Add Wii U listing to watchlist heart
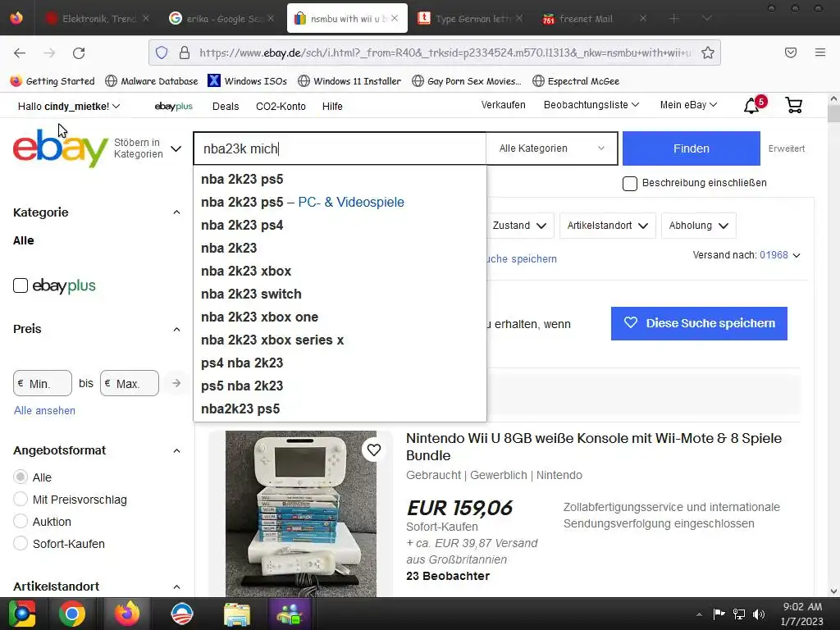840x630 pixels. [x=374, y=450]
